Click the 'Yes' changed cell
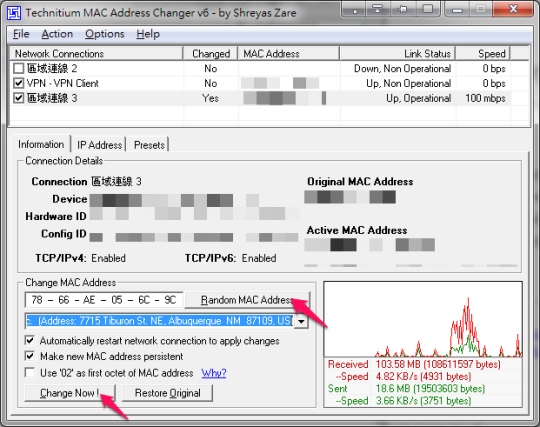540x427 pixels. [210, 98]
